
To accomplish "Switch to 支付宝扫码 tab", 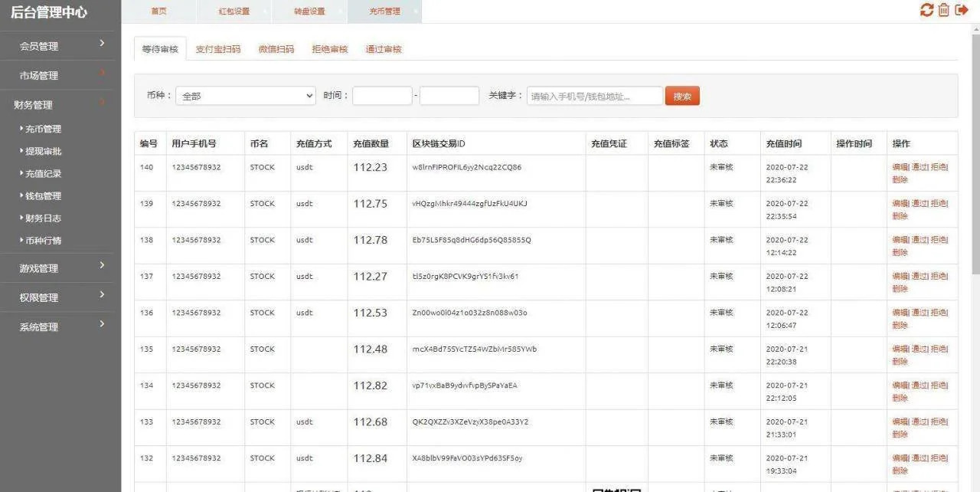I will (x=217, y=49).
